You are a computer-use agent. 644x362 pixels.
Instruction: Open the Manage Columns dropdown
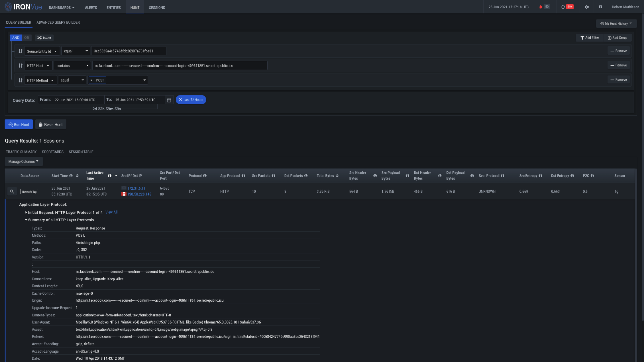[x=23, y=162]
